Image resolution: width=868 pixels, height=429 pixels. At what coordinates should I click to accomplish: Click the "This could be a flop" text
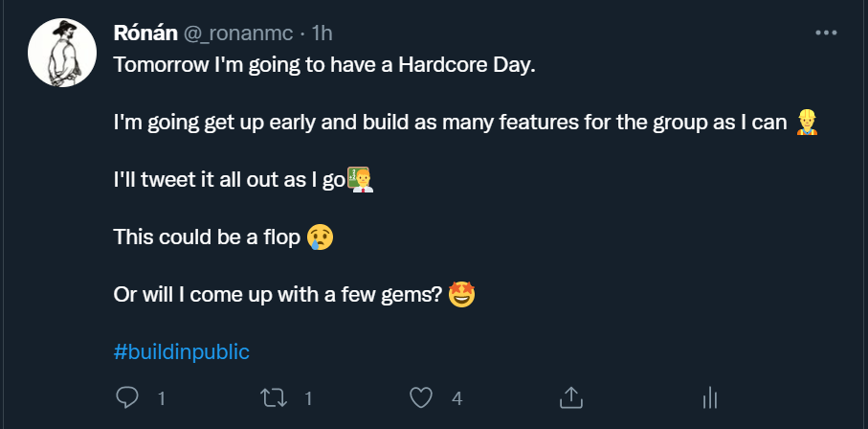coord(206,237)
